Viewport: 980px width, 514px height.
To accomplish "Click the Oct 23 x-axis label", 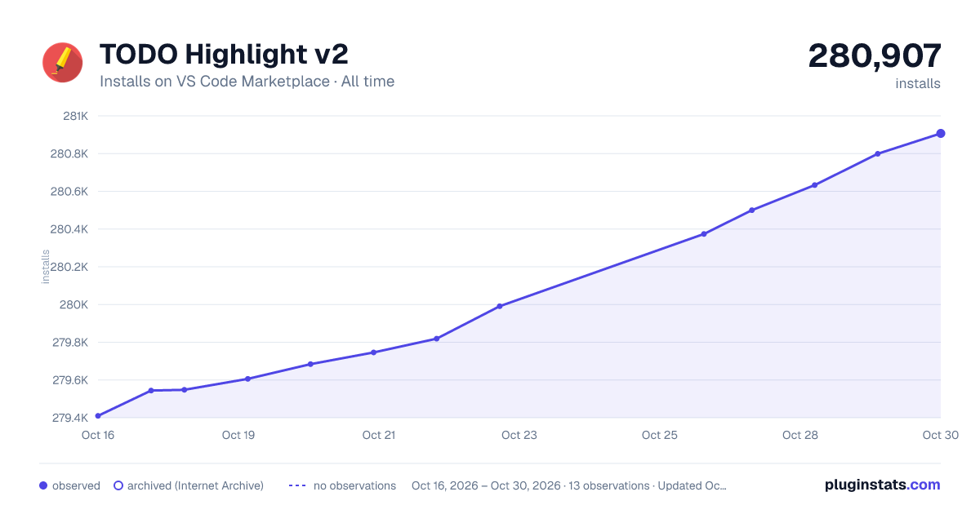I will point(519,435).
